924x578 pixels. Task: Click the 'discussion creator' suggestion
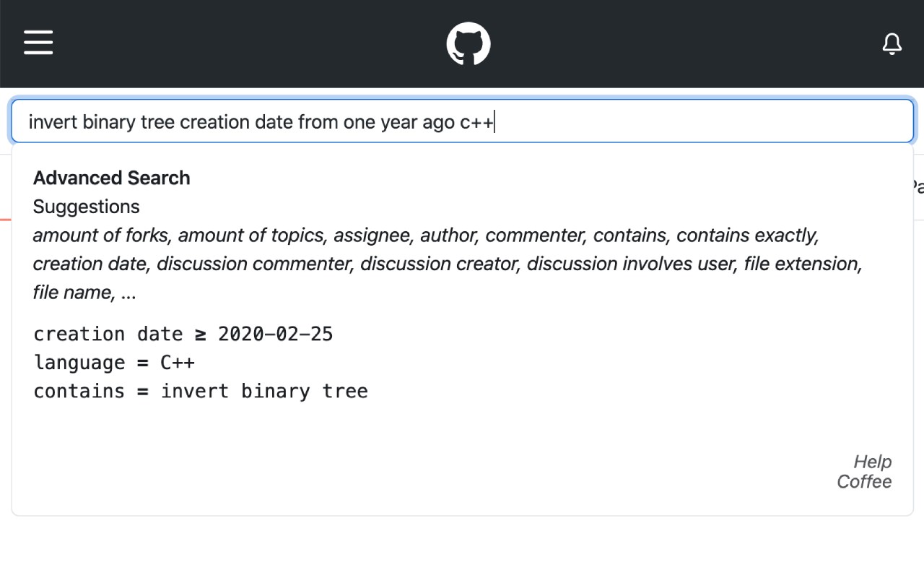(x=438, y=264)
